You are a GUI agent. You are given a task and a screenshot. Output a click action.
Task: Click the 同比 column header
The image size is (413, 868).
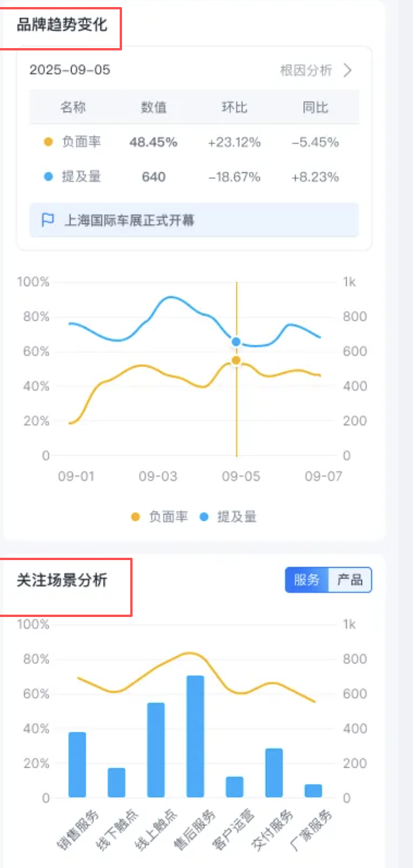pyautogui.click(x=316, y=107)
